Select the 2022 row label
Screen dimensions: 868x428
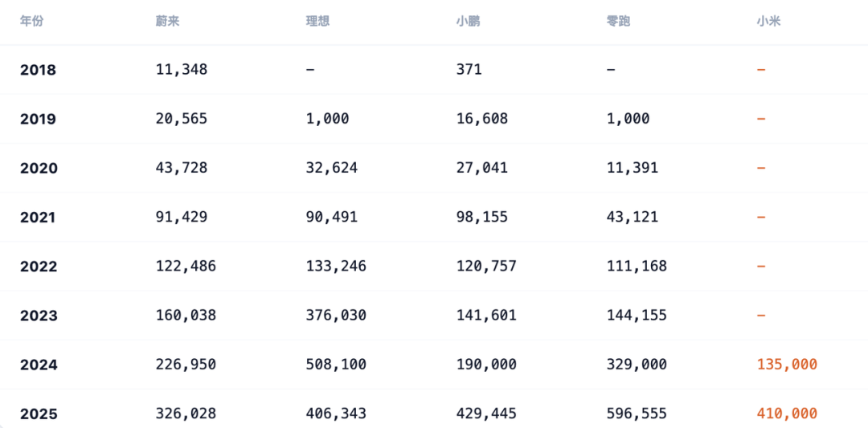tap(38, 266)
